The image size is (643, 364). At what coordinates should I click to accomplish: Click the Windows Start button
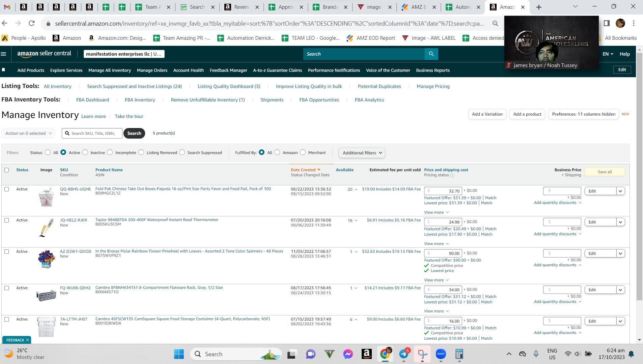coord(179,354)
